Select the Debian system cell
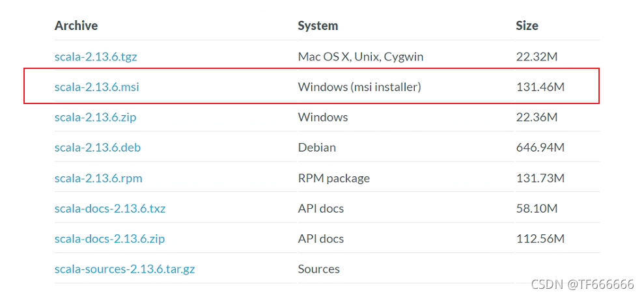Image resolution: width=644 pixels, height=296 pixels. coord(317,148)
